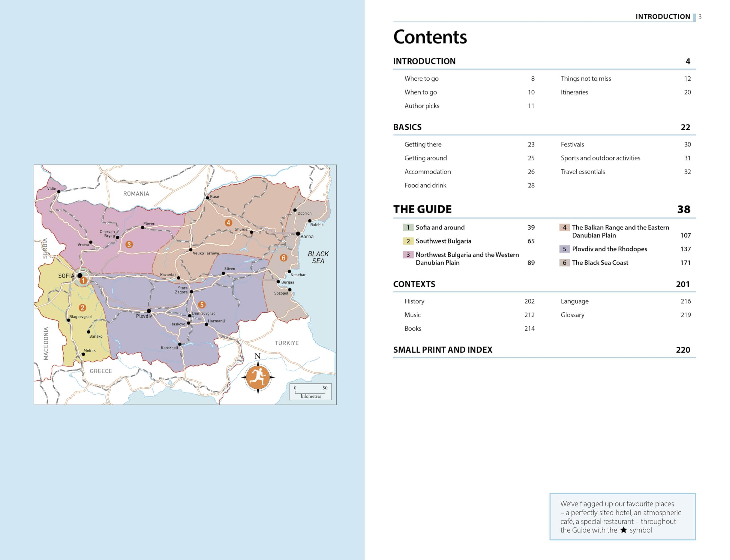The height and width of the screenshot is (560, 730).
Task: Open the 'History' entry
Action: (x=414, y=301)
